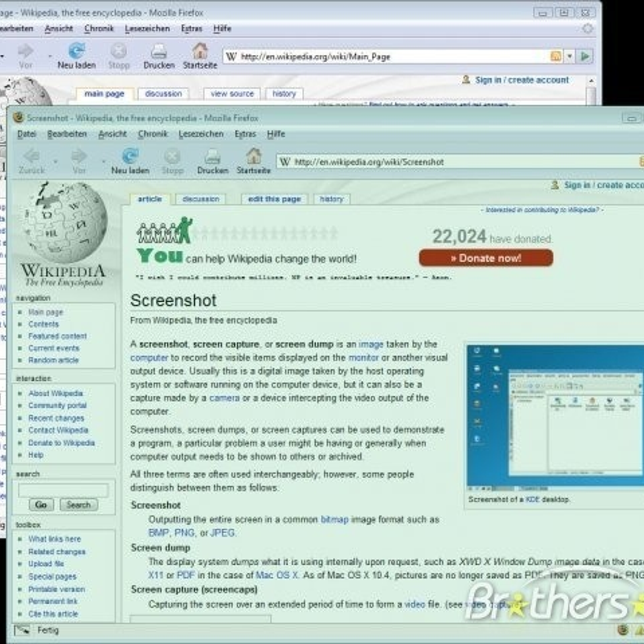The image size is (644, 644).
Task: Open forward history dropdown arrow in Screenshot window
Action: [103, 162]
